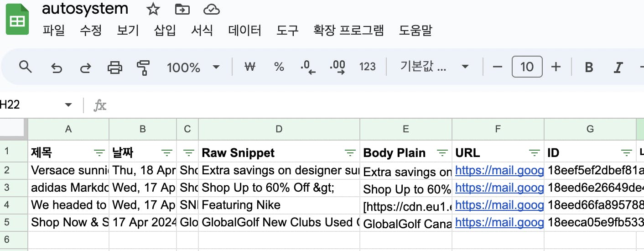Image resolution: width=644 pixels, height=251 pixels.
Task: Increase font size with plus button
Action: (556, 67)
